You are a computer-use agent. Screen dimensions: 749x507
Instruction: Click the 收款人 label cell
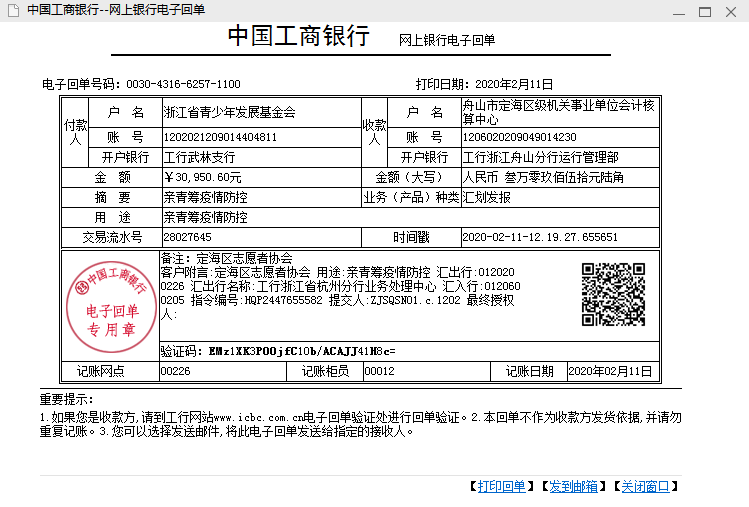[374, 132]
